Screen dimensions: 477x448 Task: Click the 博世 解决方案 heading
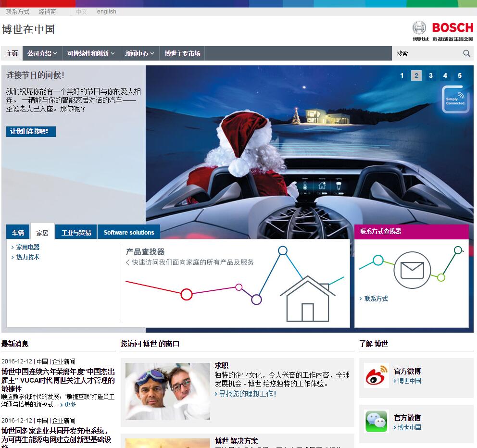coord(237,441)
